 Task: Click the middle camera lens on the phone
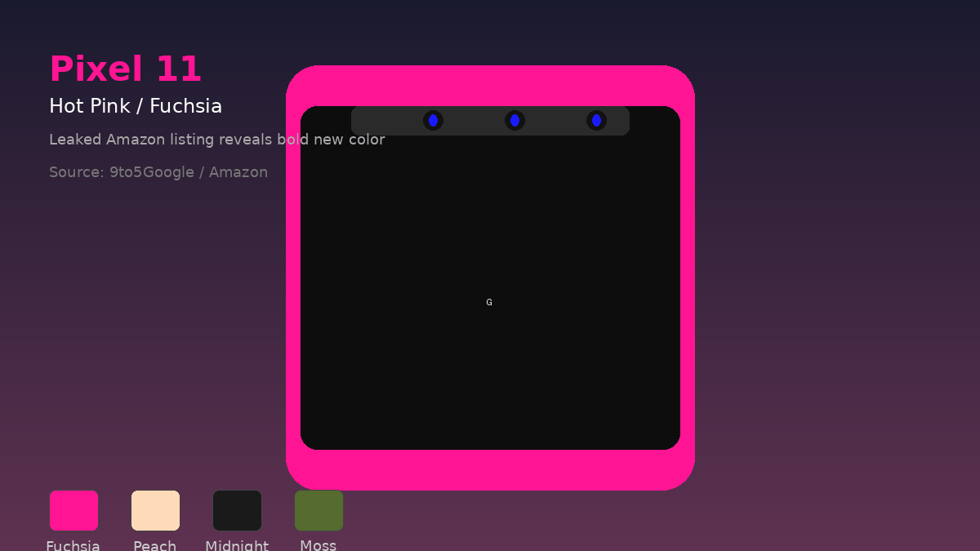(514, 120)
